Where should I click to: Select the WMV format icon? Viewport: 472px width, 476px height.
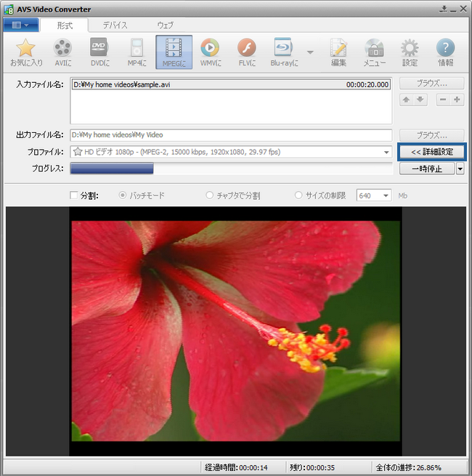pos(210,52)
